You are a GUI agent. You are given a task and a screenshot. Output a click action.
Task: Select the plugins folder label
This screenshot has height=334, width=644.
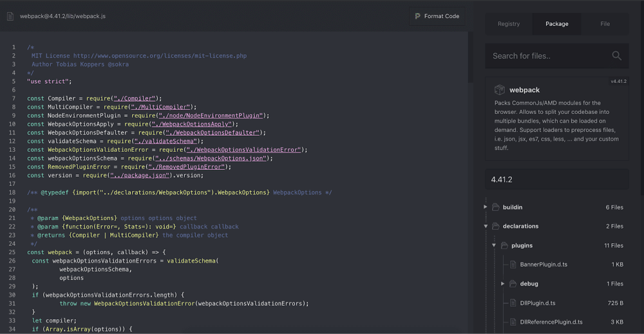522,245
